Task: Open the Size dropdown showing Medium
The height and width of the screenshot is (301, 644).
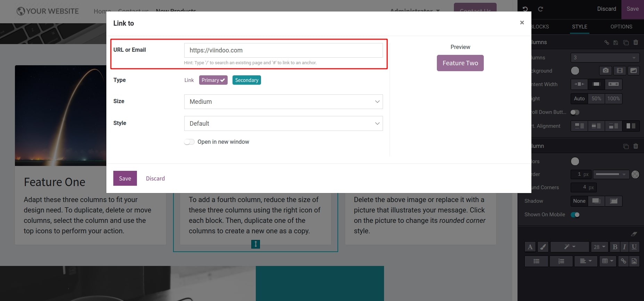Action: (x=283, y=102)
